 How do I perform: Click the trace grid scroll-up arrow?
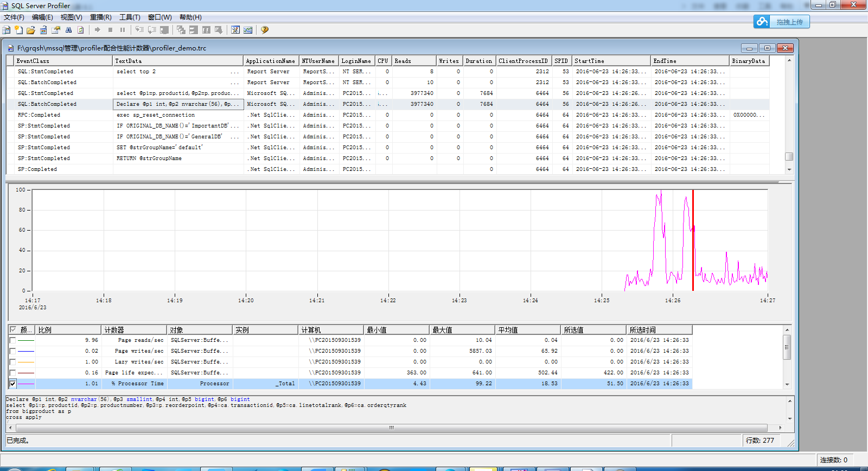coord(789,60)
